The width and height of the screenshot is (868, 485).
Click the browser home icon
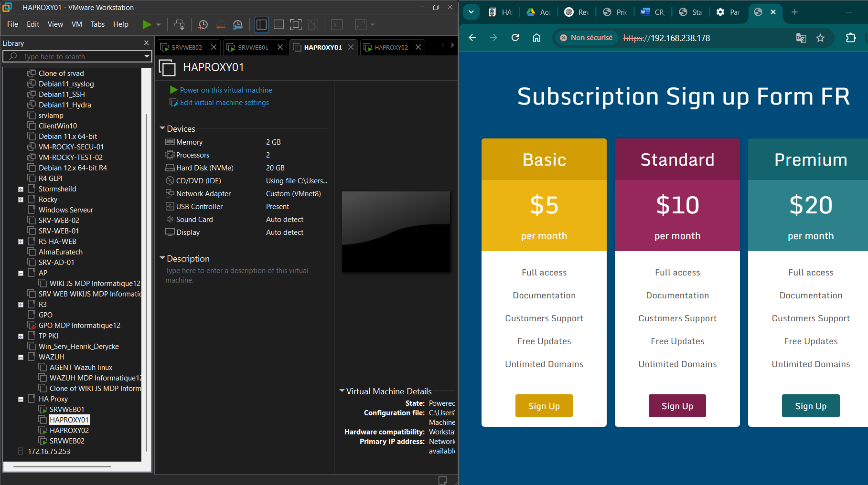point(536,38)
